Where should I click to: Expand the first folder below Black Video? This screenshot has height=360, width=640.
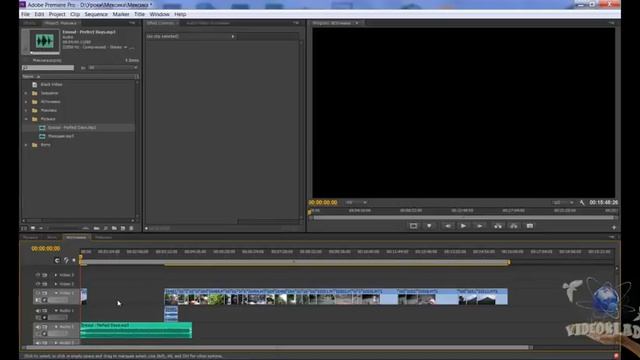pos(26,93)
